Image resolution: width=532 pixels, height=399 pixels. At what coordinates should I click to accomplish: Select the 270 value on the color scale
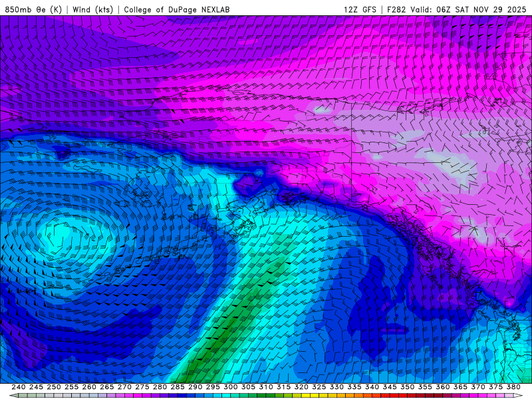click(x=124, y=387)
